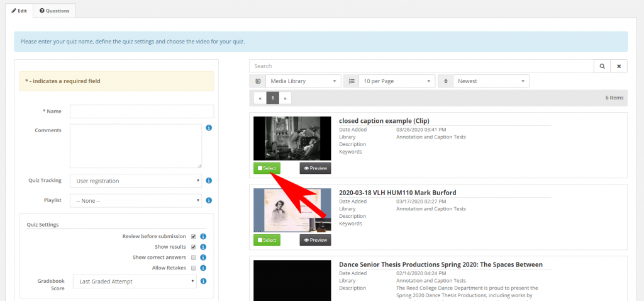Click the quiz Name input field
Image resolution: width=644 pixels, height=301 pixels.
(x=142, y=111)
